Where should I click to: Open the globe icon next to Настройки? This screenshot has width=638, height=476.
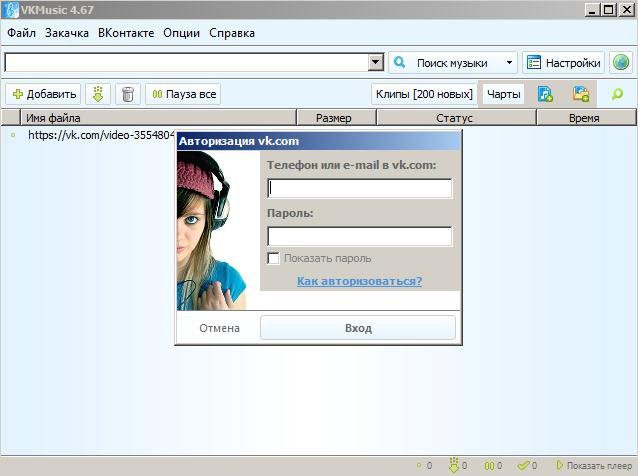point(621,63)
